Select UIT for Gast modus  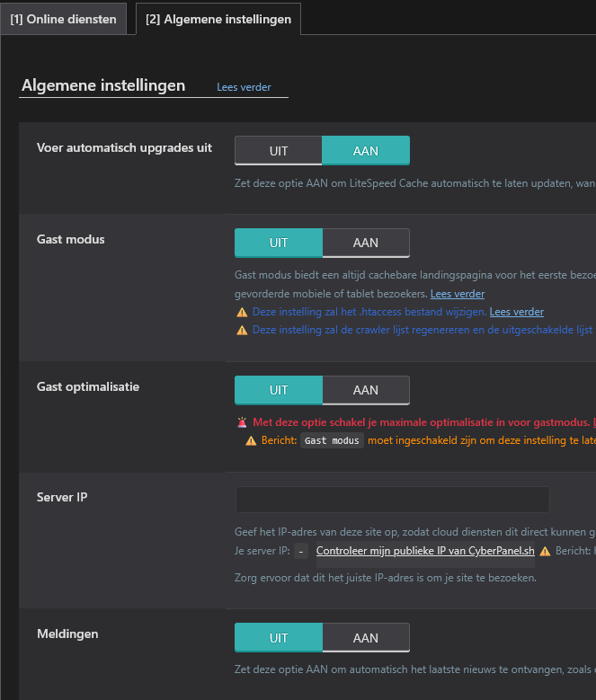coord(278,243)
